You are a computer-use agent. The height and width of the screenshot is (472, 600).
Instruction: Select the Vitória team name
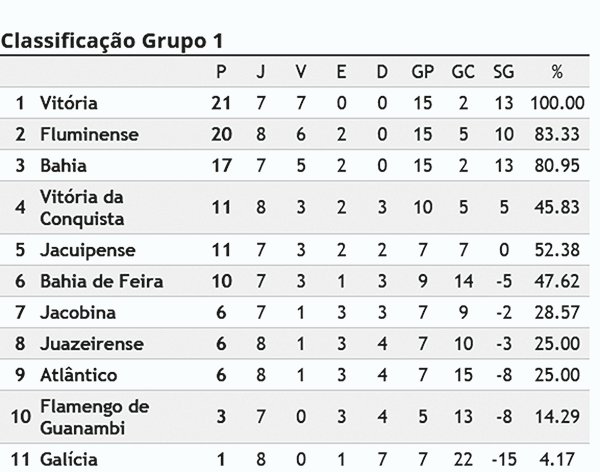[x=69, y=103]
